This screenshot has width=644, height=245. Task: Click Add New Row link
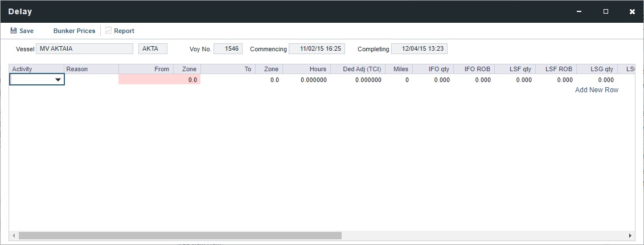pos(596,90)
